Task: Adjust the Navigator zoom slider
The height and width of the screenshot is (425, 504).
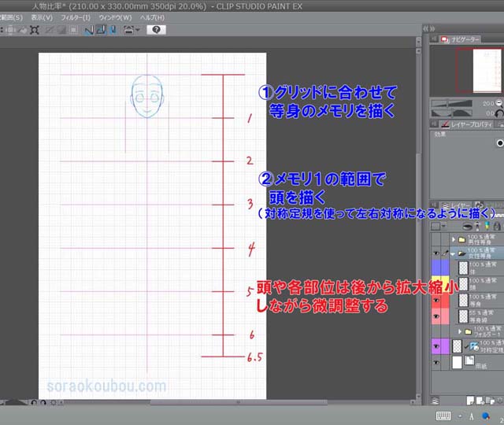Action: click(451, 103)
